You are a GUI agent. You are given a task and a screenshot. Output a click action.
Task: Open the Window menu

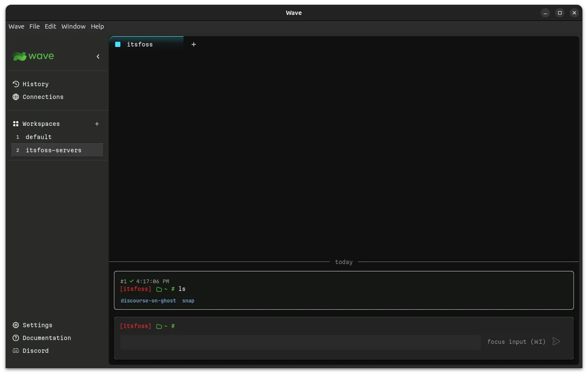click(73, 26)
